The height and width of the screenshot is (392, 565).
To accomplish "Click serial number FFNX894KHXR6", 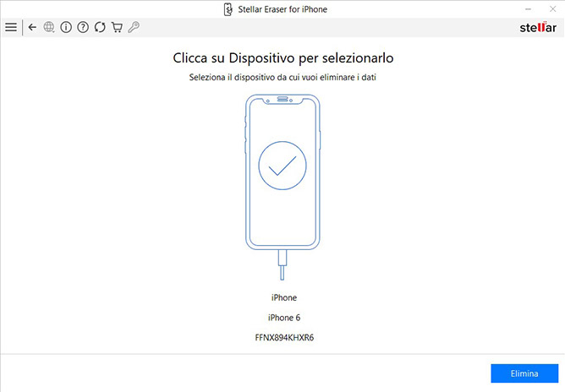I will point(284,338).
